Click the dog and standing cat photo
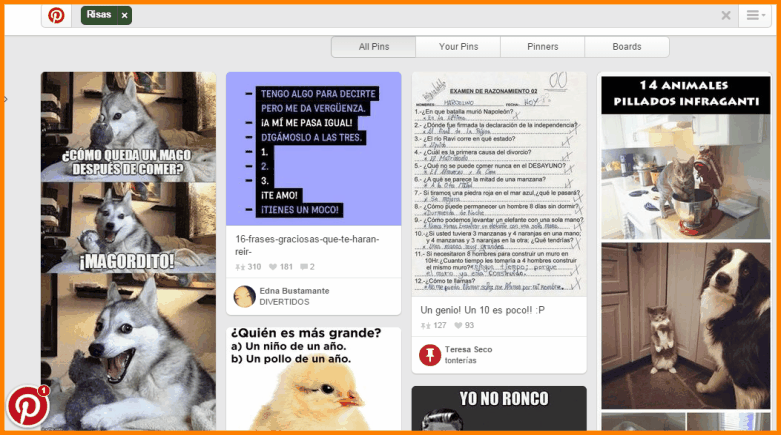Screen dimensions: 781x435 tap(685, 326)
